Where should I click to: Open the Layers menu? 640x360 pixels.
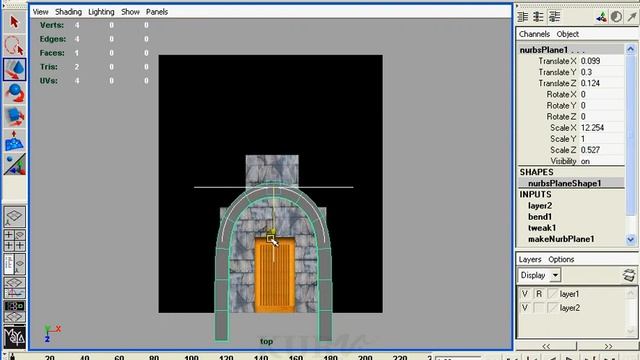click(530, 260)
